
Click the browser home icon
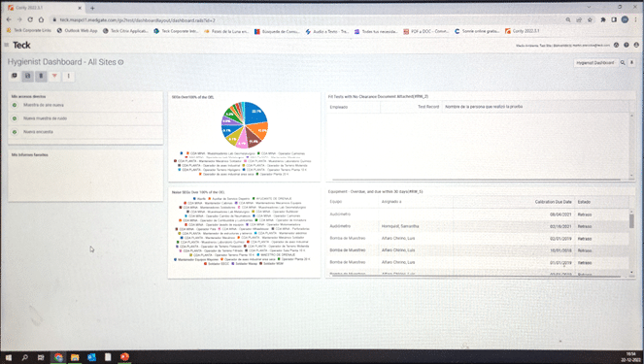[41, 19]
